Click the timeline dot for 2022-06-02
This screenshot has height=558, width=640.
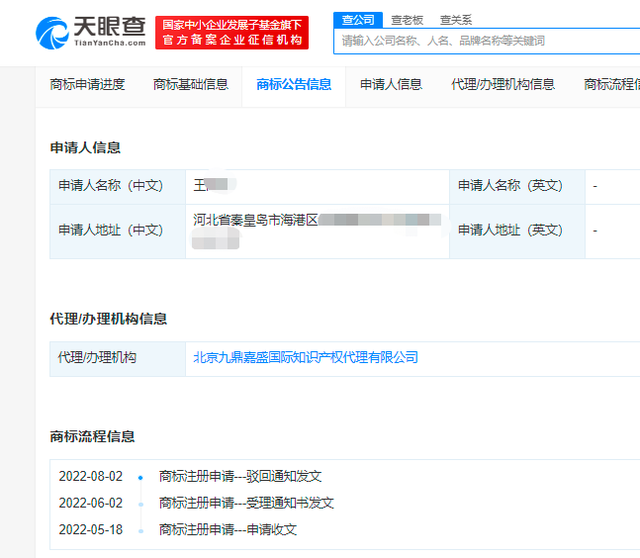pos(141,505)
